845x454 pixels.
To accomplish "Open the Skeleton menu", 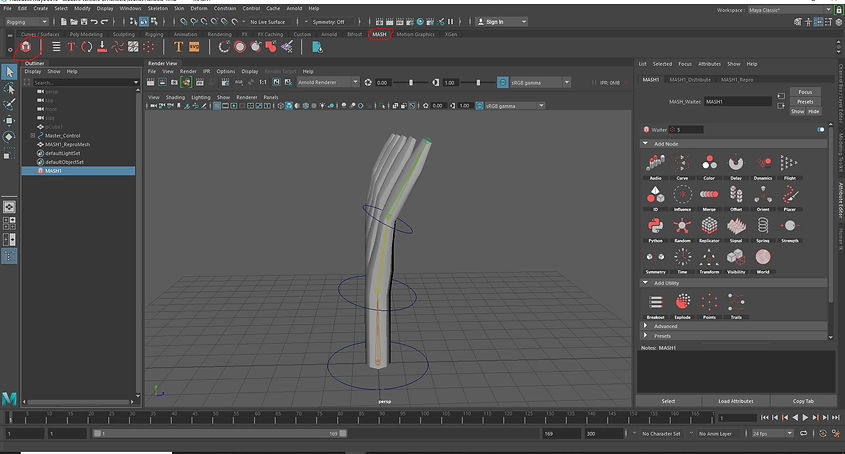I will point(157,9).
